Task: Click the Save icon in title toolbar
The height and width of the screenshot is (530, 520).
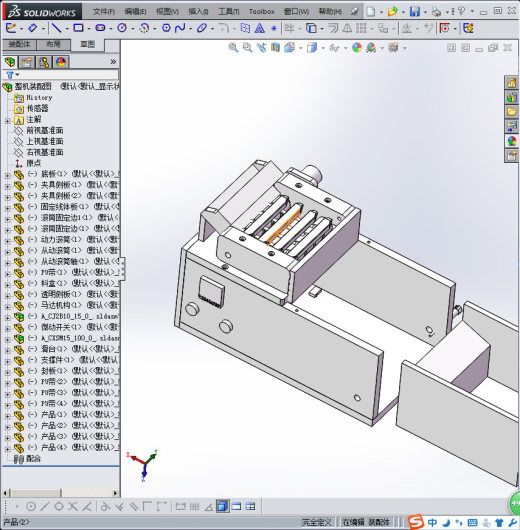Action: coord(415,11)
